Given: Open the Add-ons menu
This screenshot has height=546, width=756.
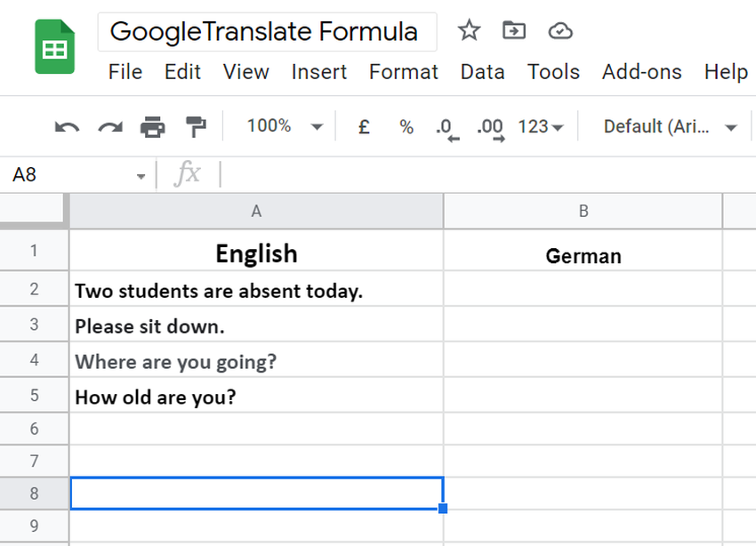Looking at the screenshot, I should tap(641, 72).
